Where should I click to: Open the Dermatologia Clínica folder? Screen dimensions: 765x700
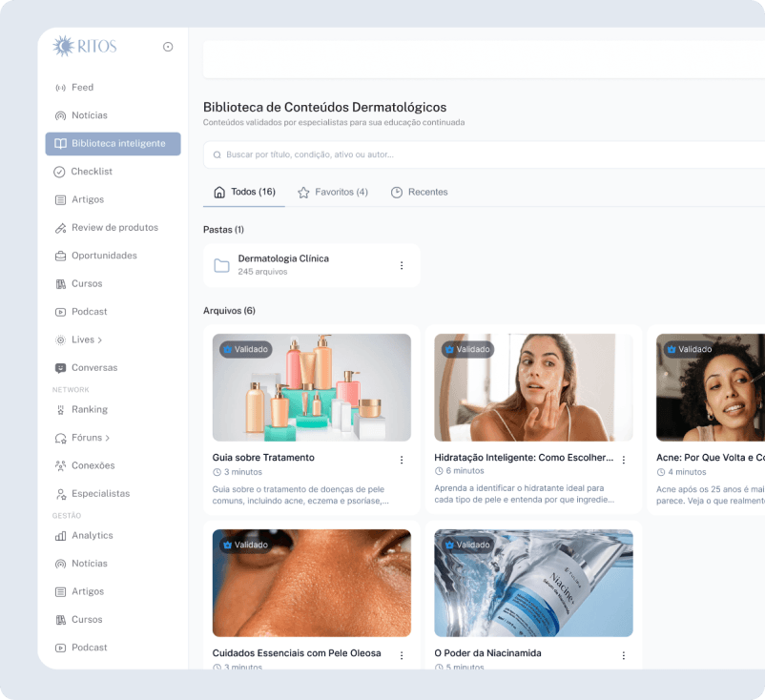click(x=312, y=265)
